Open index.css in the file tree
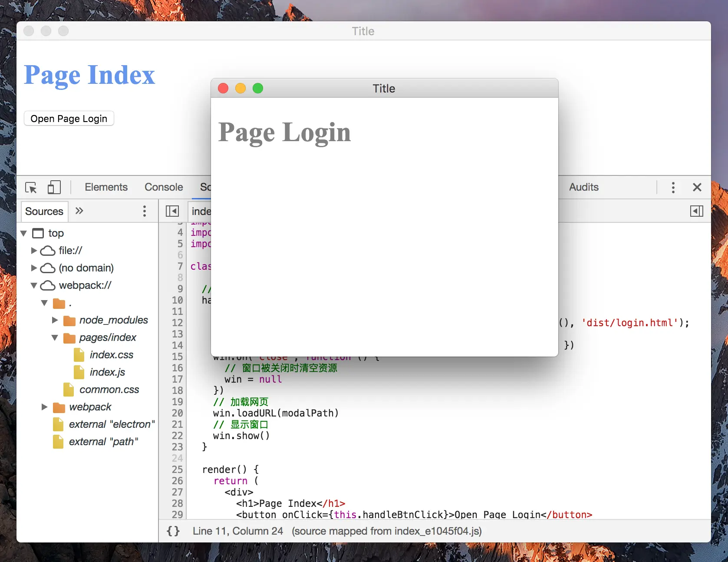Image resolution: width=728 pixels, height=562 pixels. click(x=112, y=355)
